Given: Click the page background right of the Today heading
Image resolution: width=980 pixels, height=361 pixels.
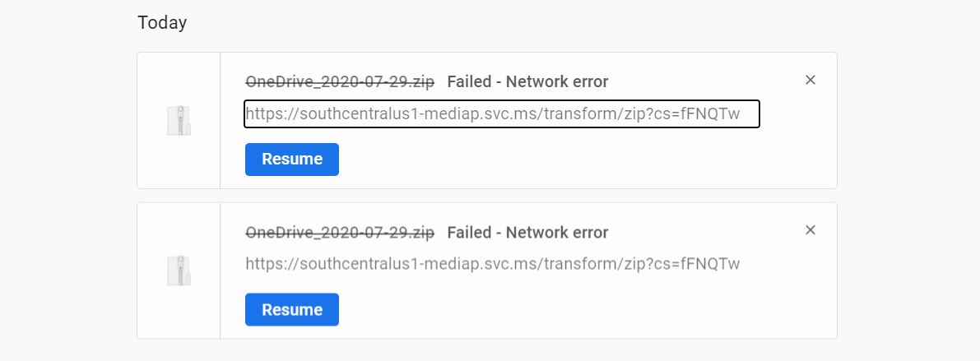Looking at the screenshot, I should pyautogui.click(x=563, y=22).
